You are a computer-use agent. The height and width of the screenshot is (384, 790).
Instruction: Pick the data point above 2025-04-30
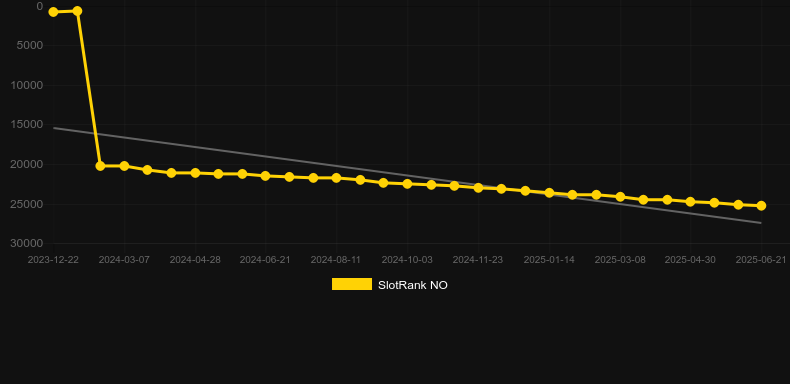pos(690,202)
